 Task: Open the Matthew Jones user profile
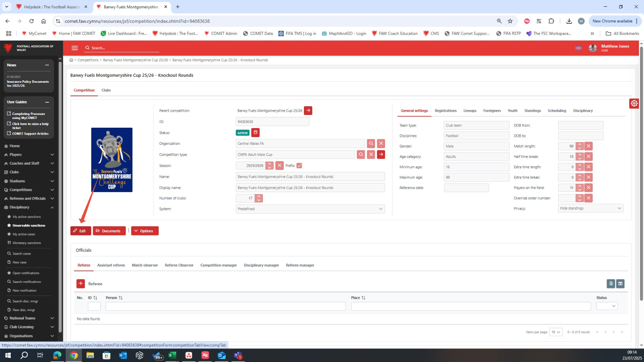(x=609, y=48)
